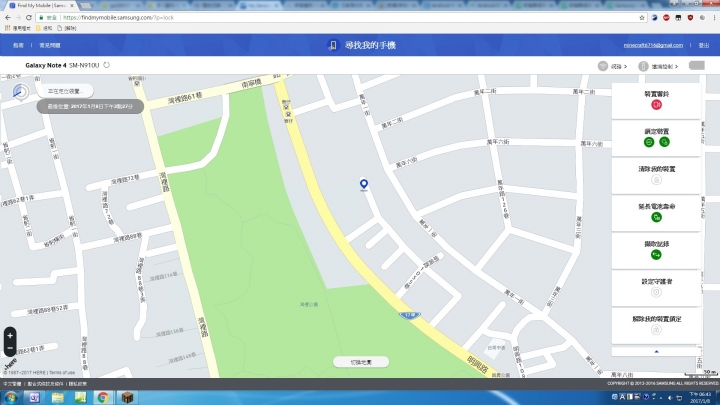Click the grey wipe-device trash icon
The image size is (720, 405).
[x=656, y=180]
